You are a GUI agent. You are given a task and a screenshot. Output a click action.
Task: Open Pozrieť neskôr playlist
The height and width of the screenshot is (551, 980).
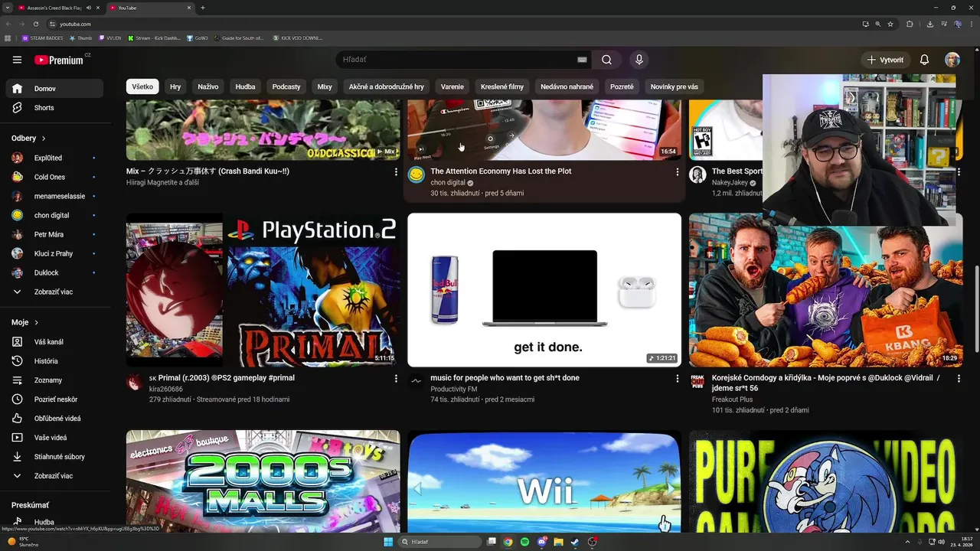point(54,399)
